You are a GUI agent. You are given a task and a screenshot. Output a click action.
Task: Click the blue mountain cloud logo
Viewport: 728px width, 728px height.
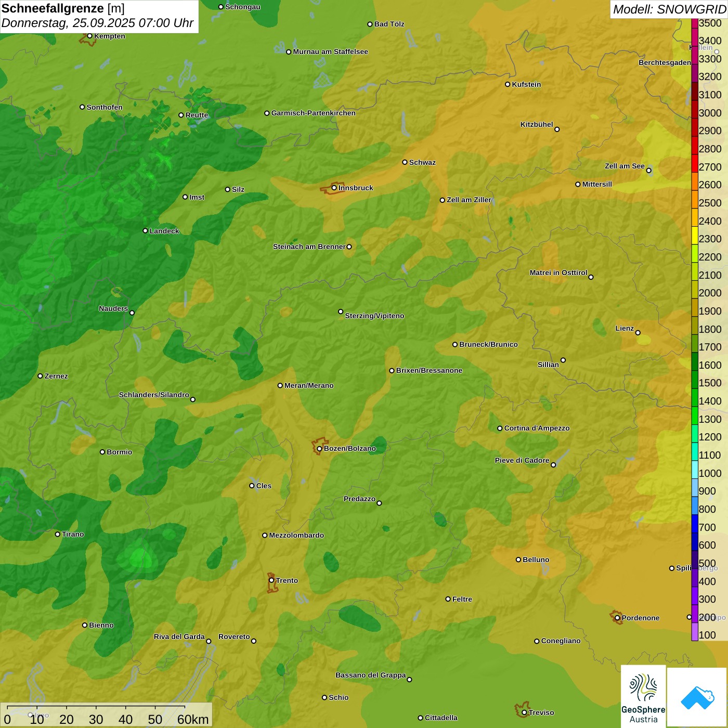coord(697,697)
